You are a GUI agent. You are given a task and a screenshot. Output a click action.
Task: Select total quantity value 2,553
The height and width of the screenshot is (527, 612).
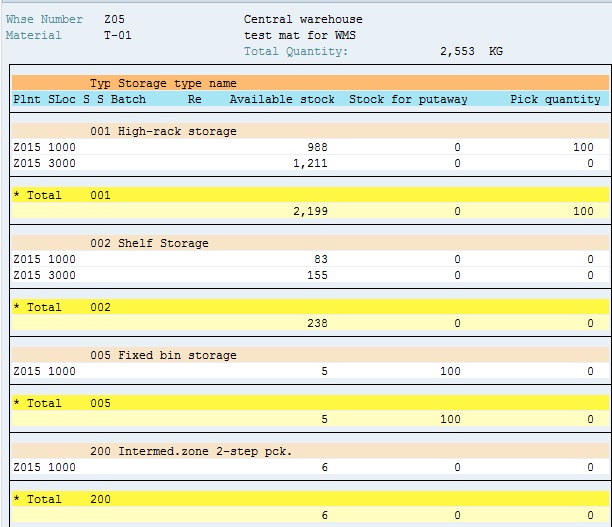click(x=457, y=51)
